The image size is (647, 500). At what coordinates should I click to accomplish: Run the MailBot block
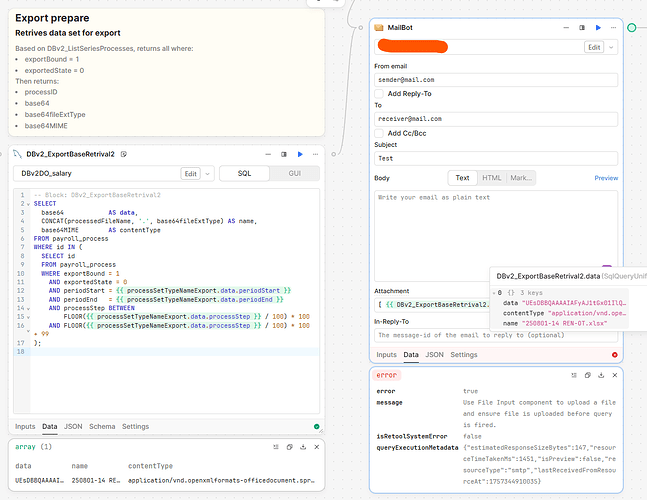tap(598, 28)
